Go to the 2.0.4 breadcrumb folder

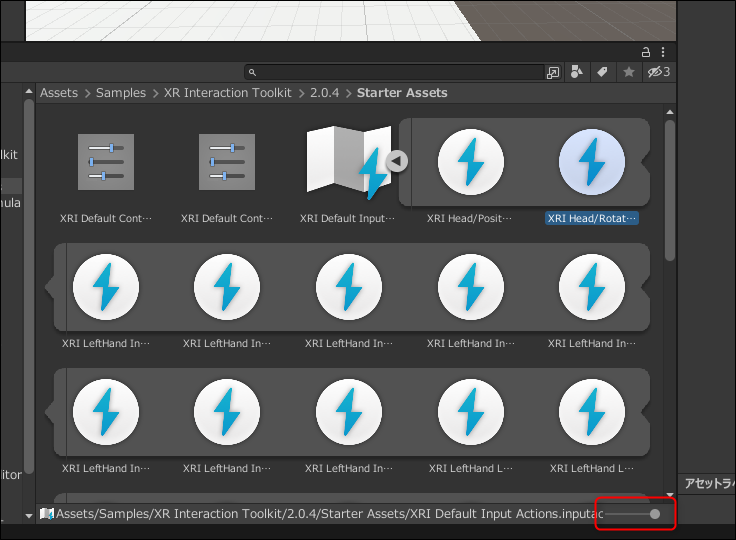324,93
